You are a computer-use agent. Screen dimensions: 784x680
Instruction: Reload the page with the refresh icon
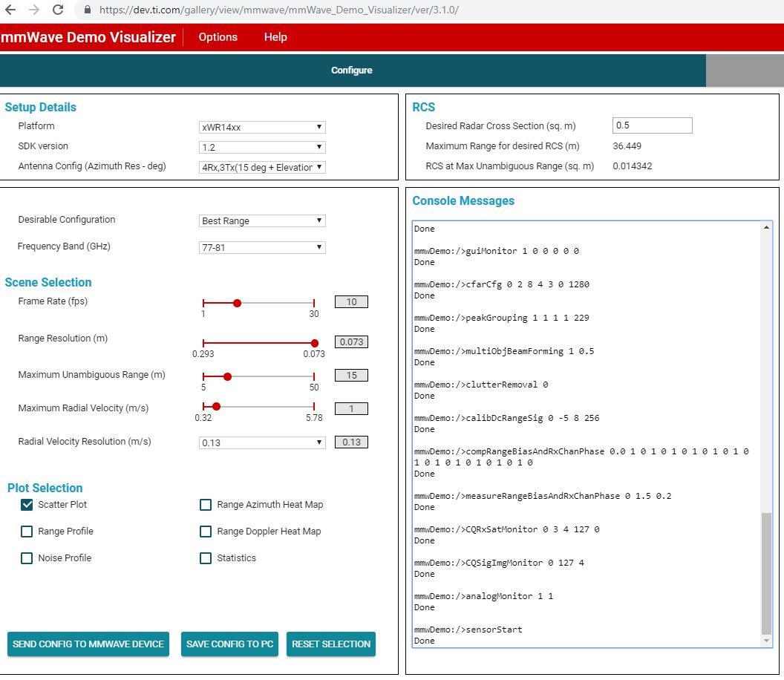click(58, 10)
